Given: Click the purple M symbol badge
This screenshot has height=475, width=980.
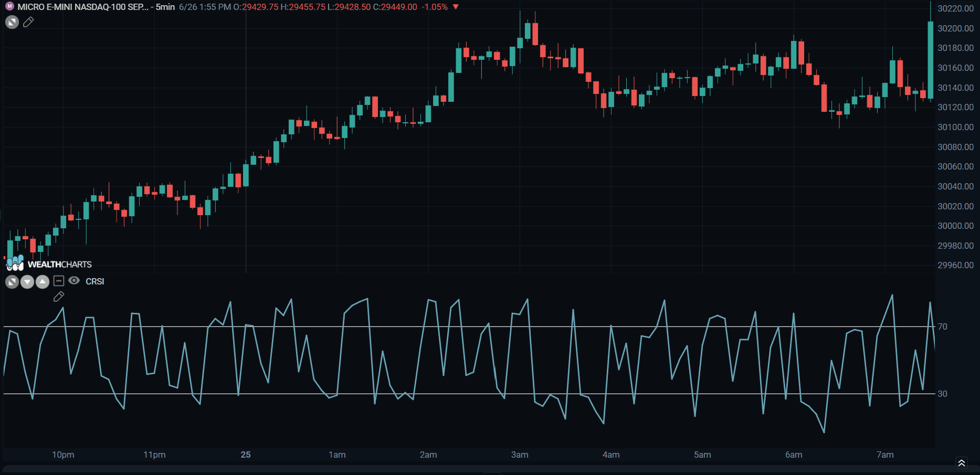Looking at the screenshot, I should click(x=9, y=7).
